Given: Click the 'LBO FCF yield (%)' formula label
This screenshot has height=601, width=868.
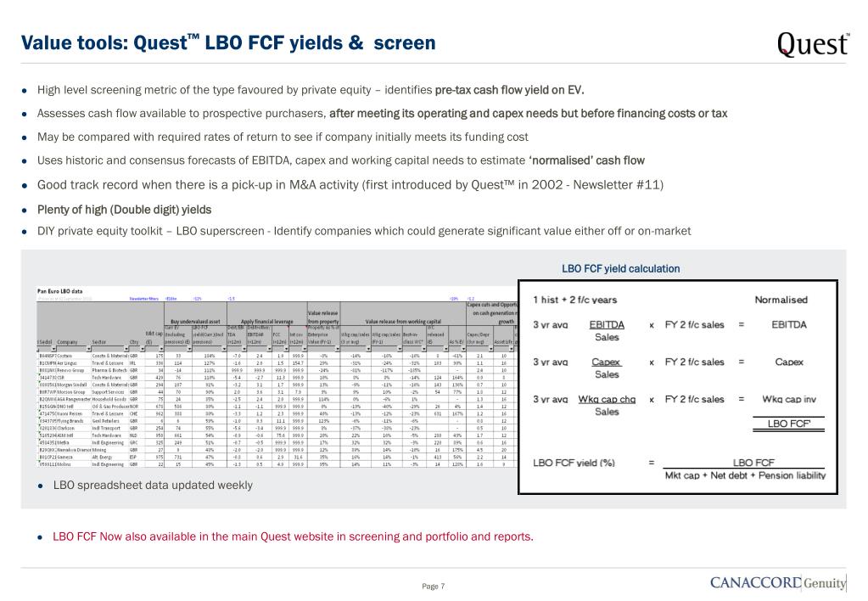Looking at the screenshot, I should coord(574,463).
